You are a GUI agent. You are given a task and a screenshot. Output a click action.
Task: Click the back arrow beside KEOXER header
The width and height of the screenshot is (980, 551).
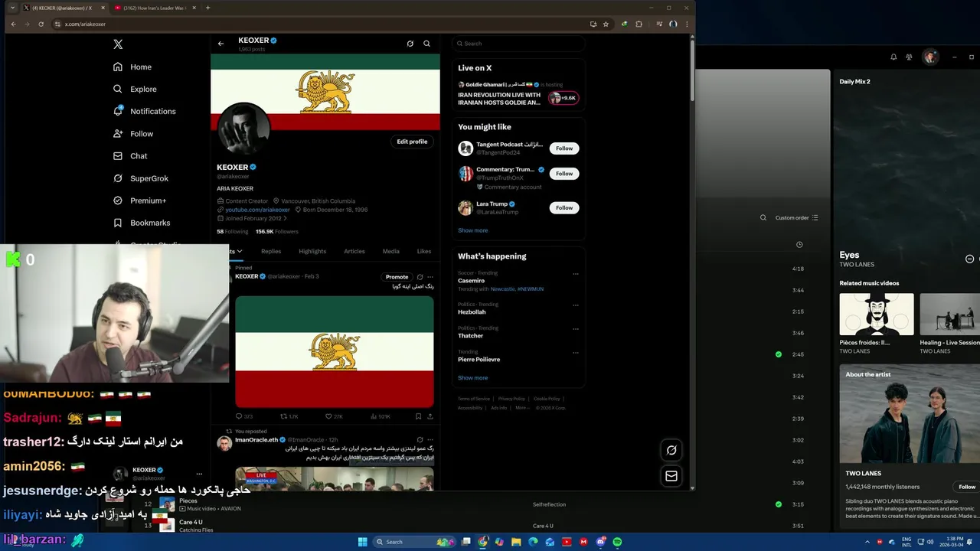(x=220, y=44)
